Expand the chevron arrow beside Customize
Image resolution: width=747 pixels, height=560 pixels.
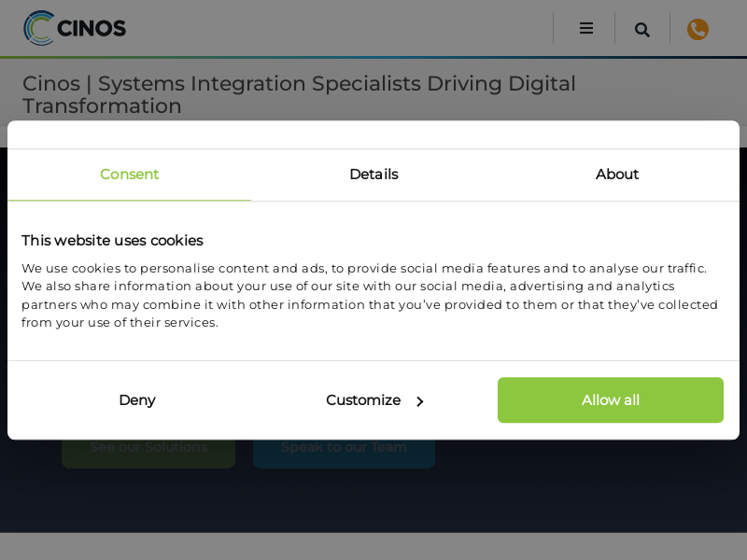(420, 401)
